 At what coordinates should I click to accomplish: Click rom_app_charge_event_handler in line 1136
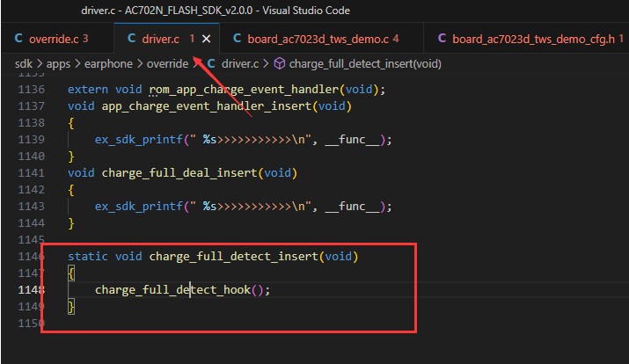pyautogui.click(x=244, y=90)
